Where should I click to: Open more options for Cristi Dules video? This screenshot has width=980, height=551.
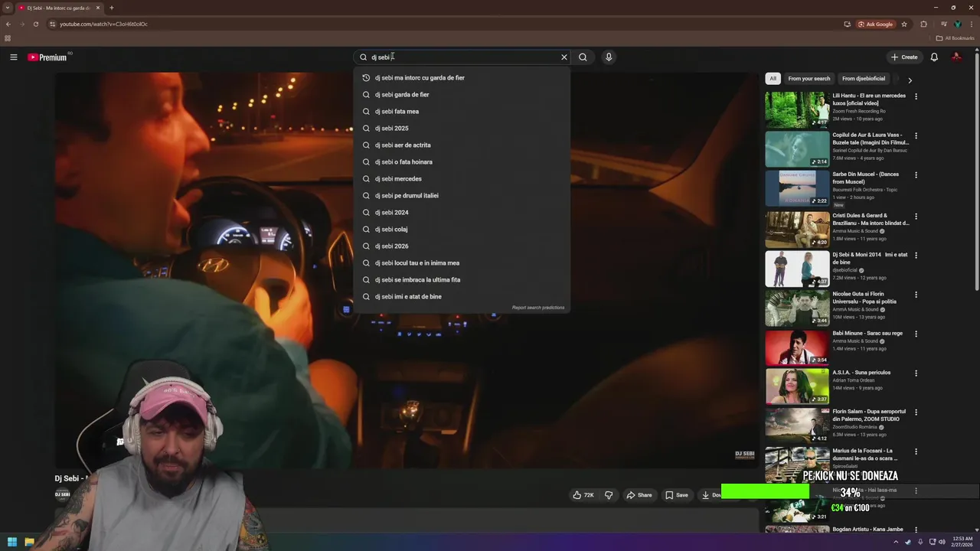[x=916, y=217]
